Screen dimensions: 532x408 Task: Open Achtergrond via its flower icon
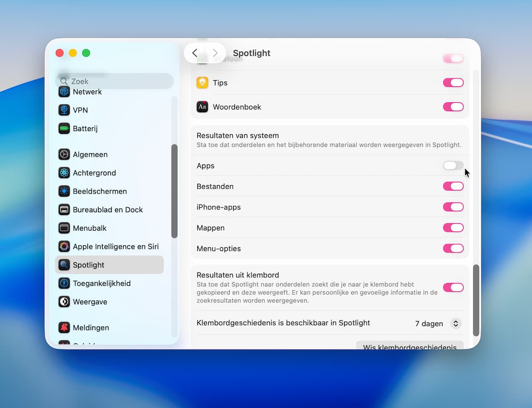click(x=64, y=173)
